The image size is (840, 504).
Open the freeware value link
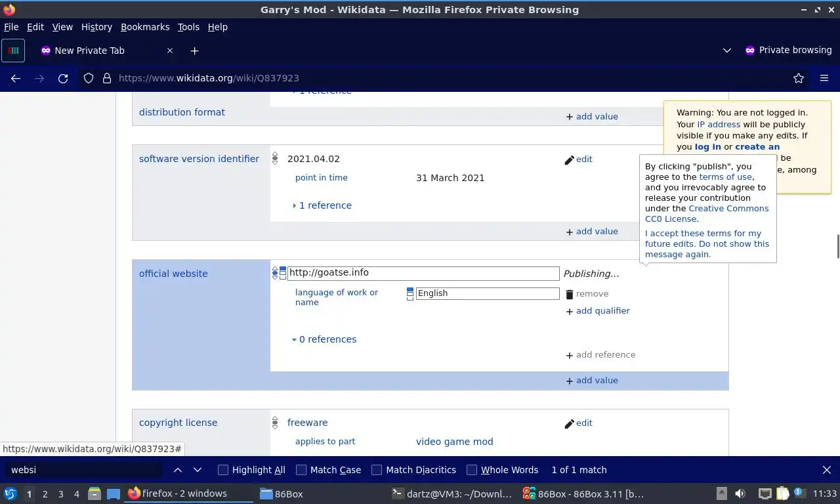tap(307, 423)
